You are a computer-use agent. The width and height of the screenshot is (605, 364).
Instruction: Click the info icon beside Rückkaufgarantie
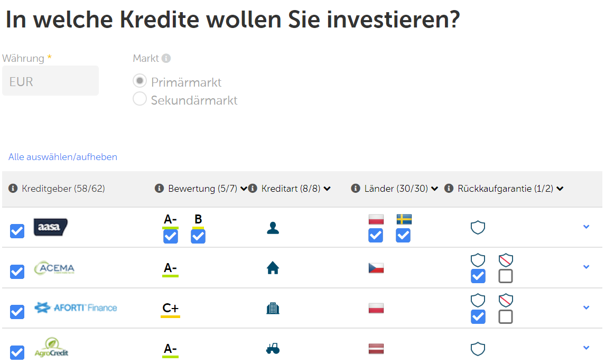pyautogui.click(x=449, y=189)
